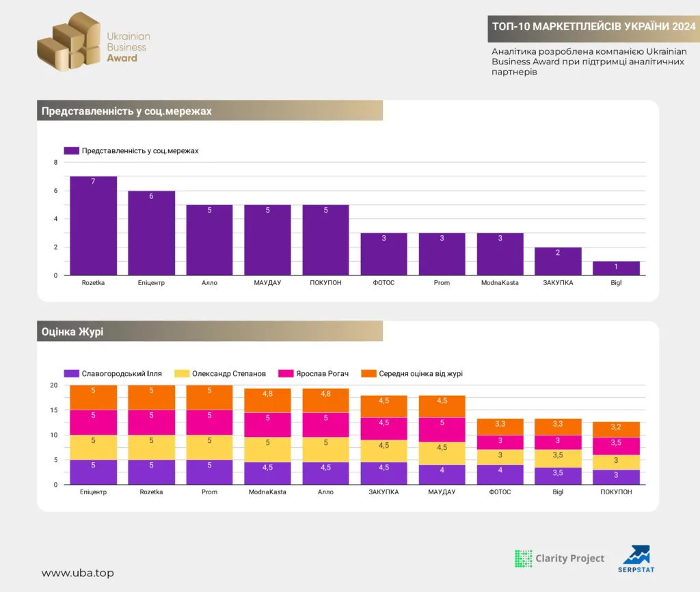Click the orange 3,2 segment of ПОКУПОН jury bar

pyautogui.click(x=616, y=429)
